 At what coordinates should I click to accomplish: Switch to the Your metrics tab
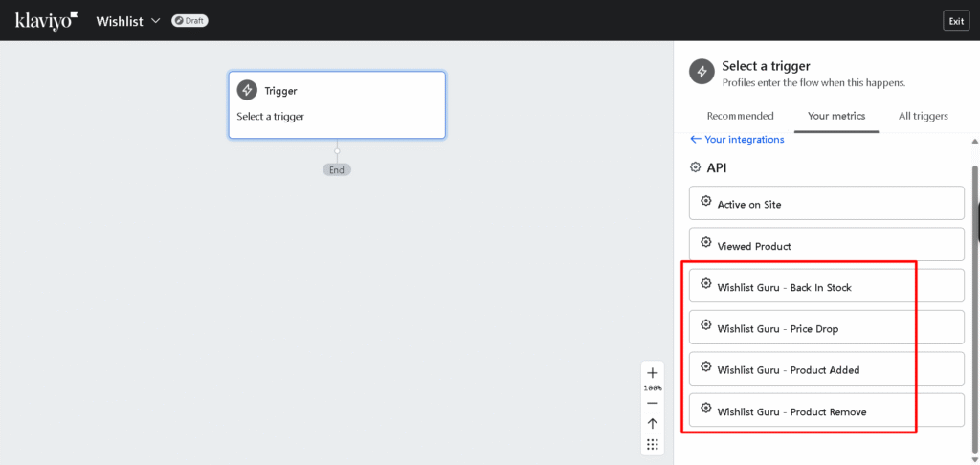click(836, 116)
